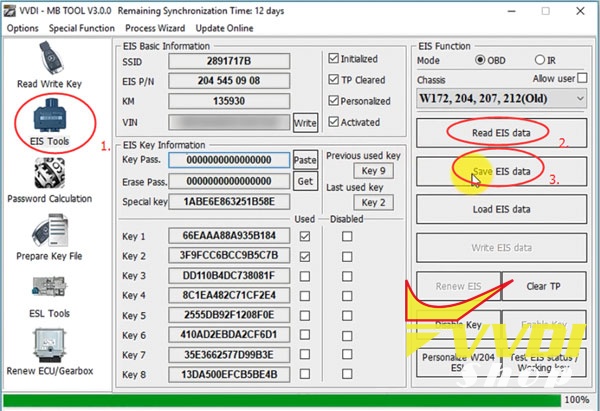Image resolution: width=600 pixels, height=411 pixels.
Task: Check the Disabled box for Key 1
Action: [x=347, y=236]
